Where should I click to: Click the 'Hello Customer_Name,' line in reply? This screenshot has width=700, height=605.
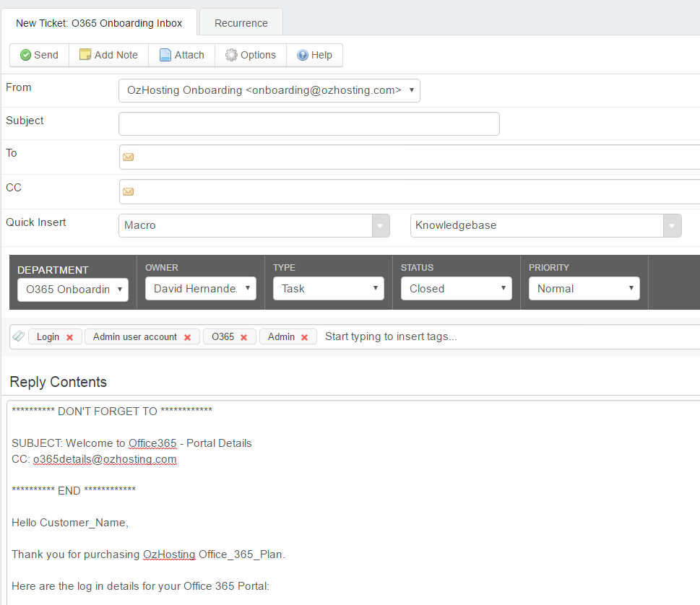tap(70, 523)
